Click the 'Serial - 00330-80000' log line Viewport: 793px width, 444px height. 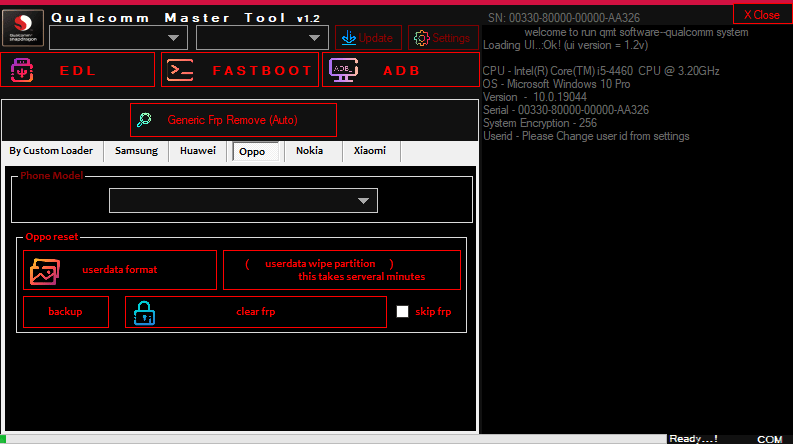click(565, 110)
